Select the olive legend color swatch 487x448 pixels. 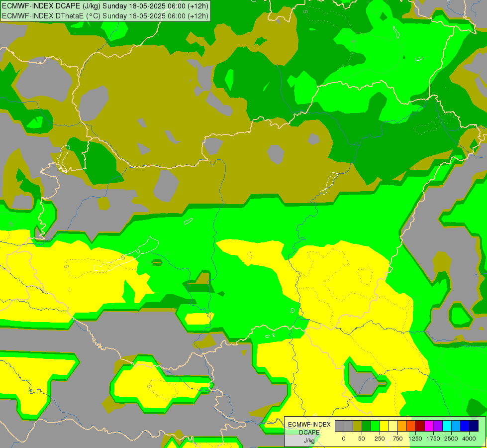coord(358,426)
